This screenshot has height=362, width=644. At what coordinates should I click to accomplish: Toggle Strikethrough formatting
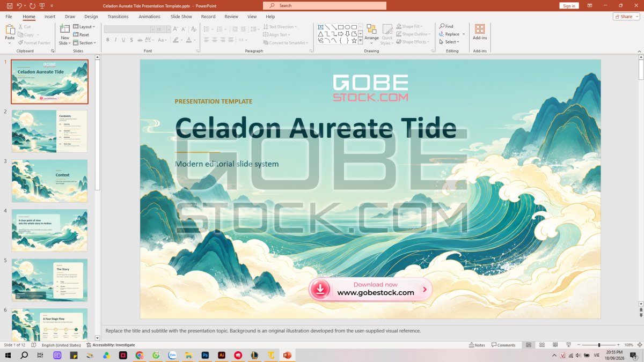140,40
